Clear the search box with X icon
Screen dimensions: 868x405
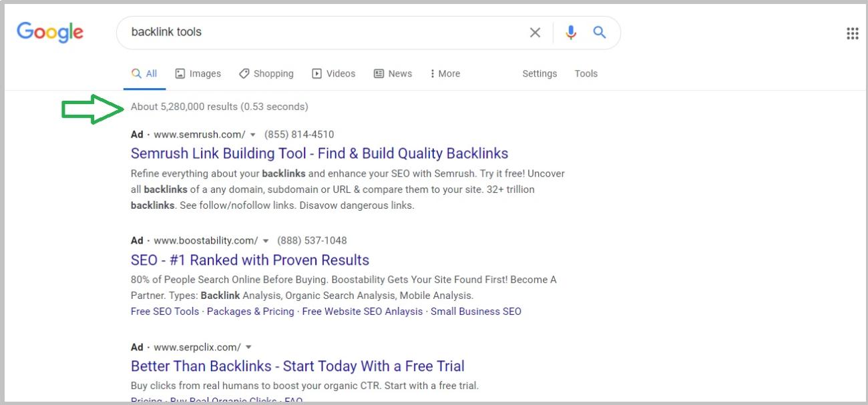(x=535, y=33)
